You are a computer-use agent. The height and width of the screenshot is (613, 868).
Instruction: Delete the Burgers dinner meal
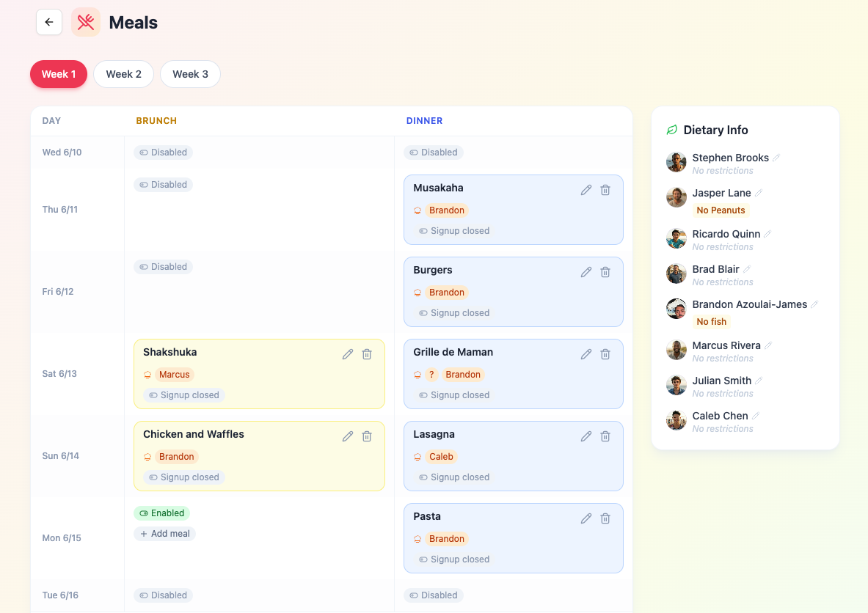605,272
